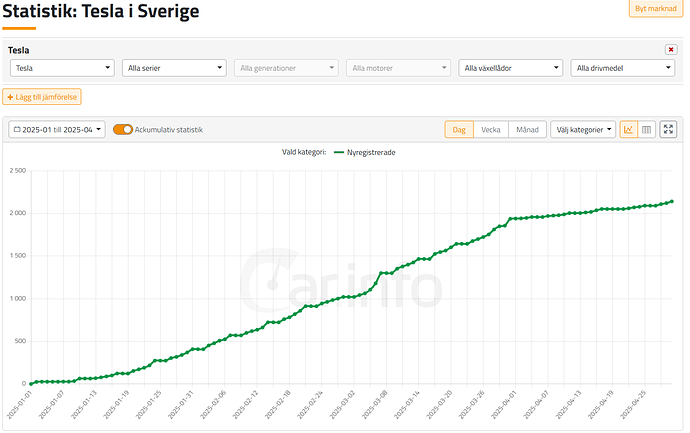Open the Välj kategorier dropdown
This screenshot has height=433, width=690.
pyautogui.click(x=583, y=129)
